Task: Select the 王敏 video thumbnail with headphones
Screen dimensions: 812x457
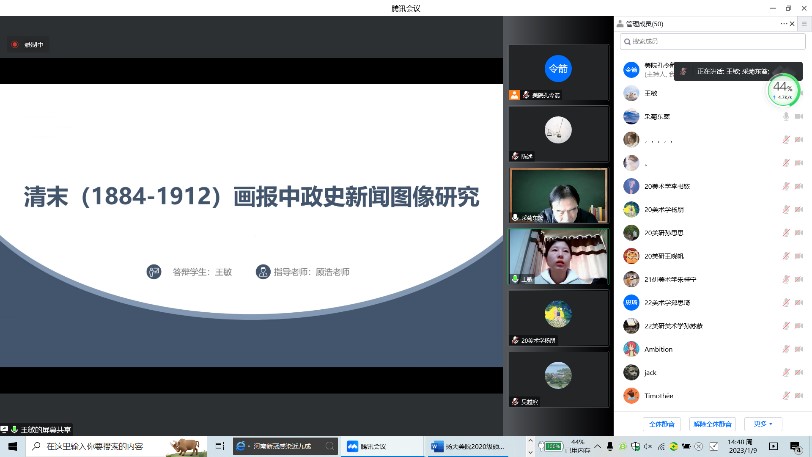Action: tap(558, 257)
